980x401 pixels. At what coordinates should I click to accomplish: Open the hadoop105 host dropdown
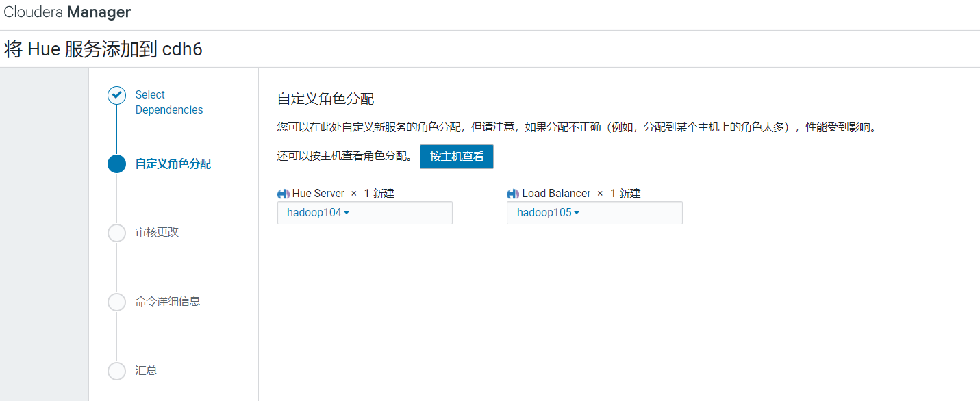[548, 213]
